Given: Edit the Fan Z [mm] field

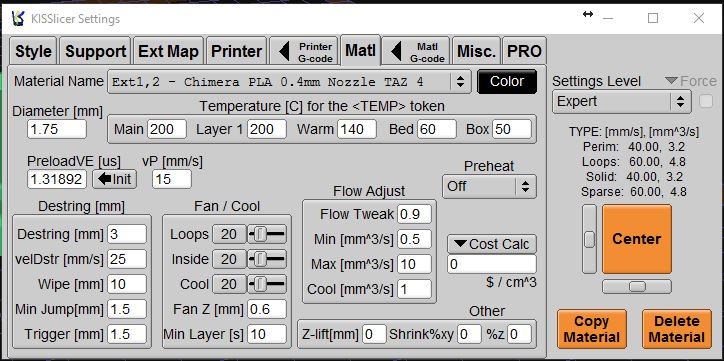Looking at the screenshot, I should (x=267, y=309).
